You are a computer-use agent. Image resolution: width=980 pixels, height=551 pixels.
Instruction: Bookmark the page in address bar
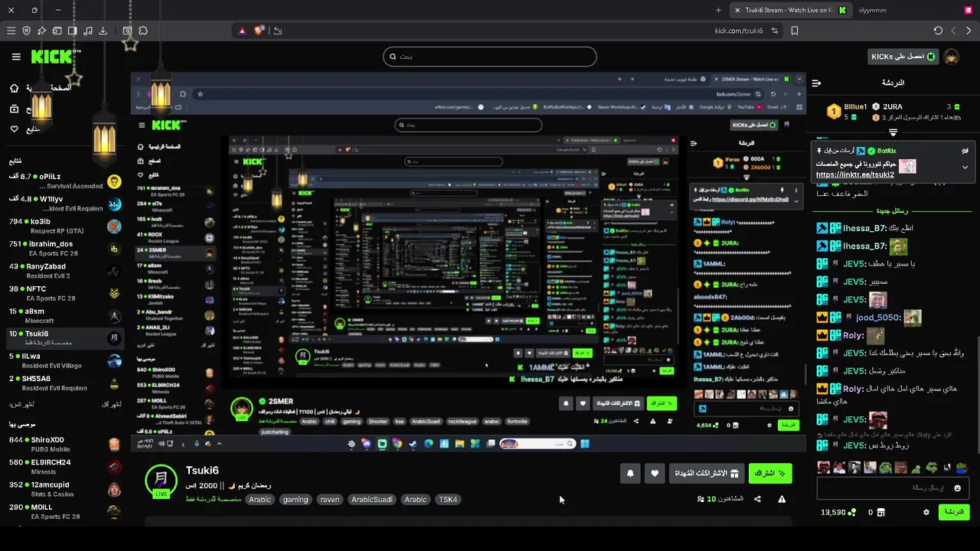(x=795, y=31)
